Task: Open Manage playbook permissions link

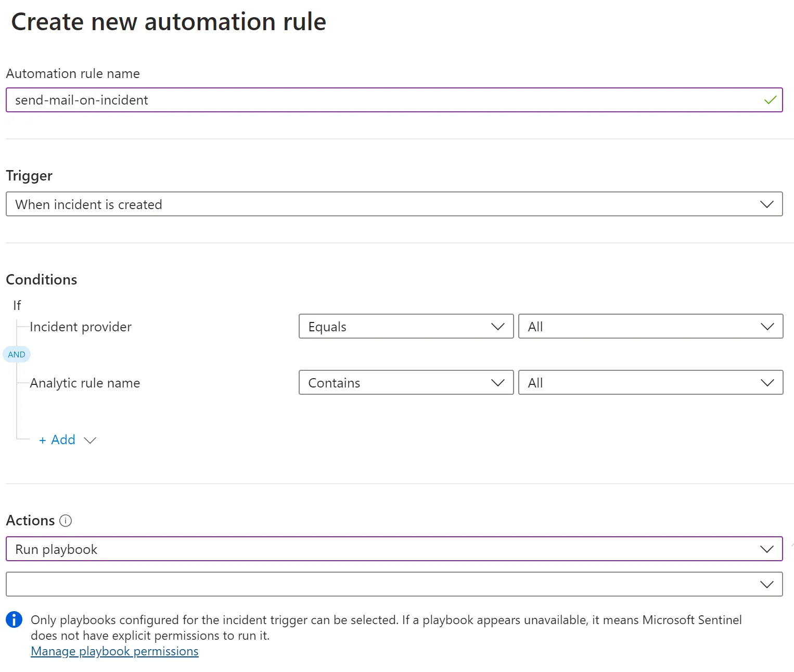Action: [114, 652]
